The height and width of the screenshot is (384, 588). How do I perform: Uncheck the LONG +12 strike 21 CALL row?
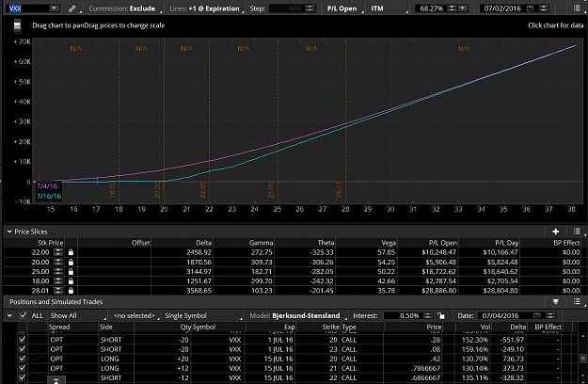pos(23,368)
